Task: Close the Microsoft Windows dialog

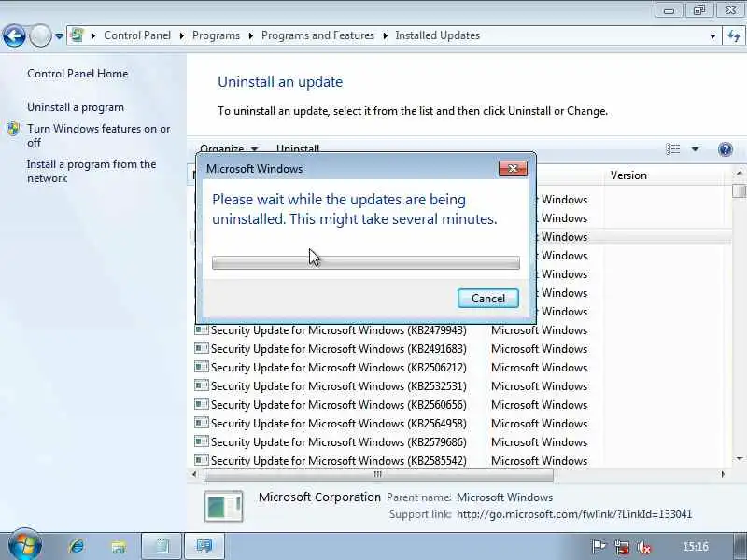Action: click(513, 168)
